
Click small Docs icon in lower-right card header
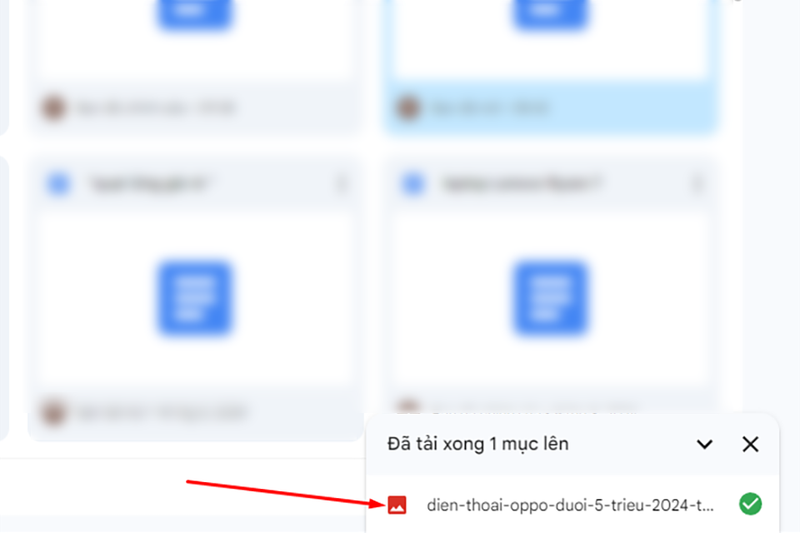pyautogui.click(x=413, y=184)
